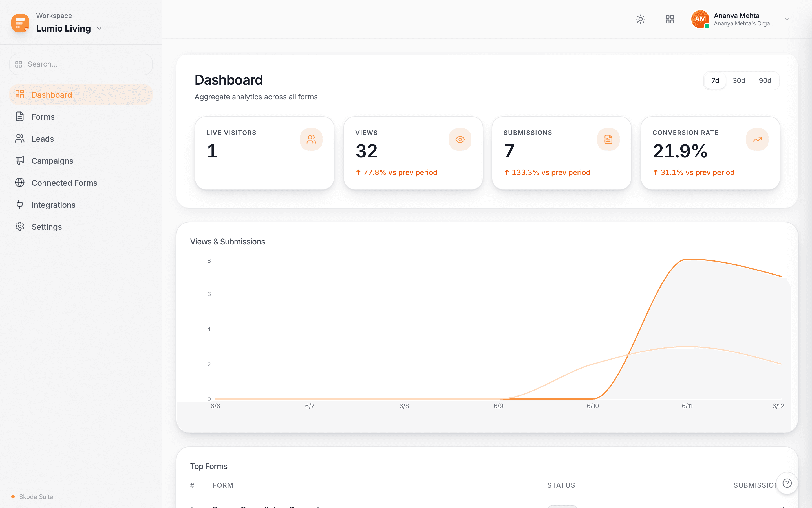Image resolution: width=812 pixels, height=508 pixels.
Task: Click Aggregate analytics across all forms subtitle
Action: coord(256,97)
